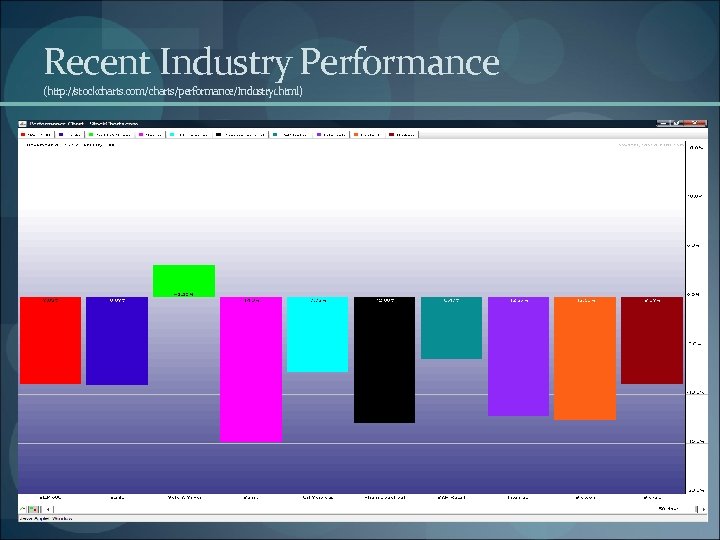The width and height of the screenshot is (720, 540).
Task: Toggle the orange legend entry
Action: point(367,135)
